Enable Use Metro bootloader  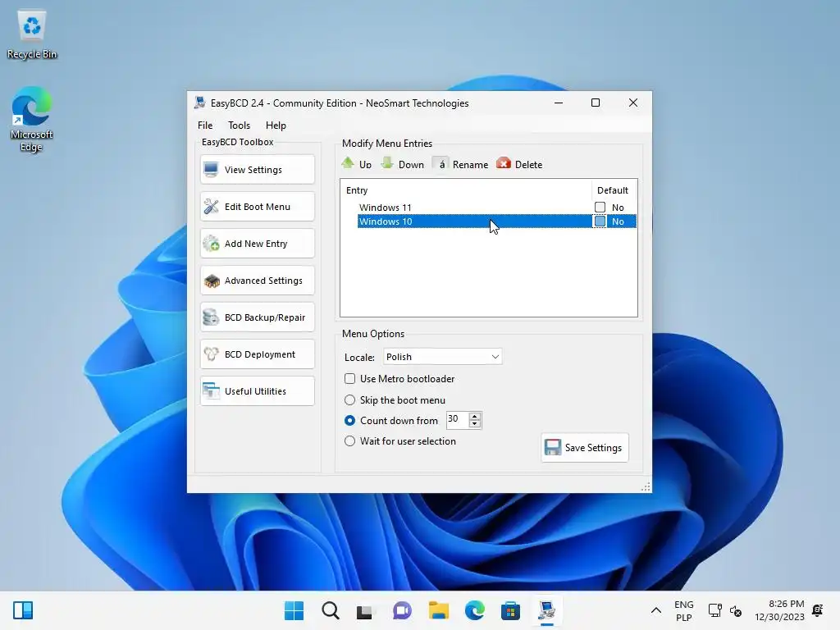coord(349,379)
